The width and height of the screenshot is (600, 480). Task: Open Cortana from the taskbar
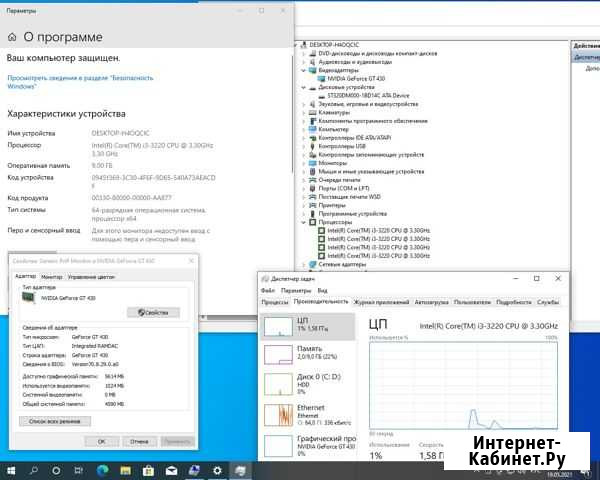click(56, 471)
